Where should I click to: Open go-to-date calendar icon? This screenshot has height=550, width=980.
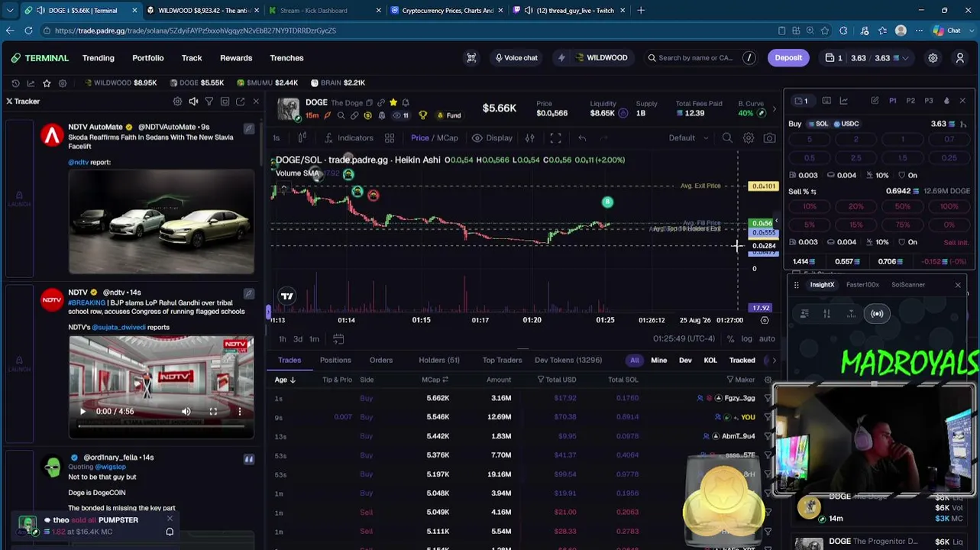pyautogui.click(x=338, y=339)
